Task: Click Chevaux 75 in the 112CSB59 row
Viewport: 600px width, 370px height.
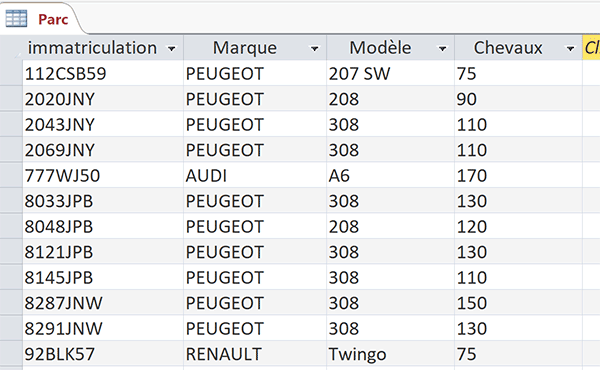Action: (x=518, y=73)
